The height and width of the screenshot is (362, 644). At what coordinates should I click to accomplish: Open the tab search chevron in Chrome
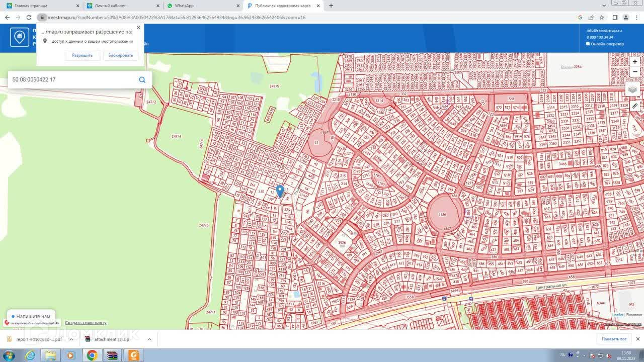click(x=604, y=6)
